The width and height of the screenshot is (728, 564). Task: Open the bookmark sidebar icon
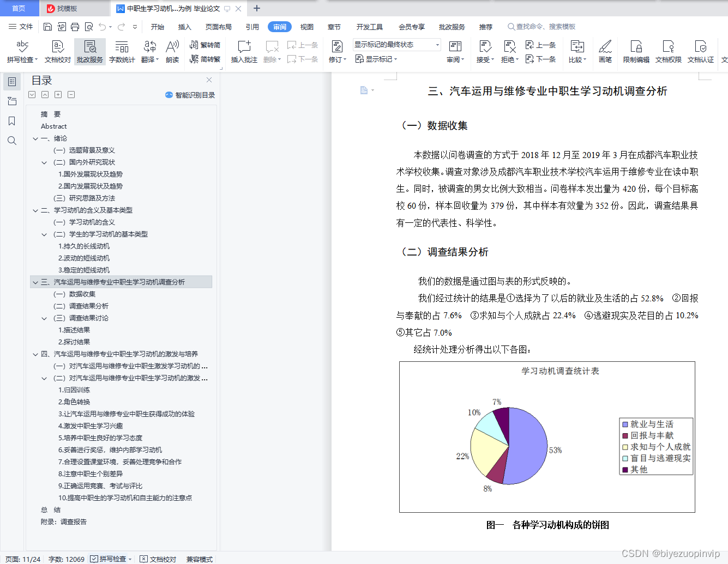[12, 121]
